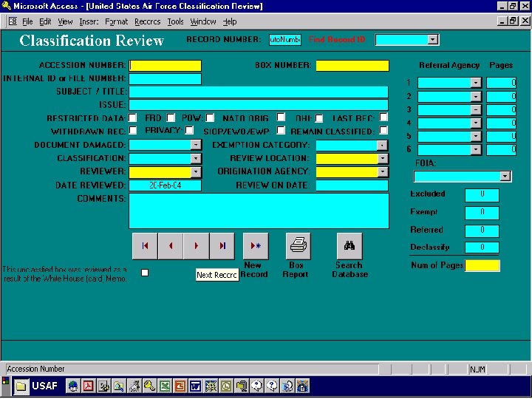The height and width of the screenshot is (399, 532).
Task: Open the Edit menu
Action: tap(45, 21)
